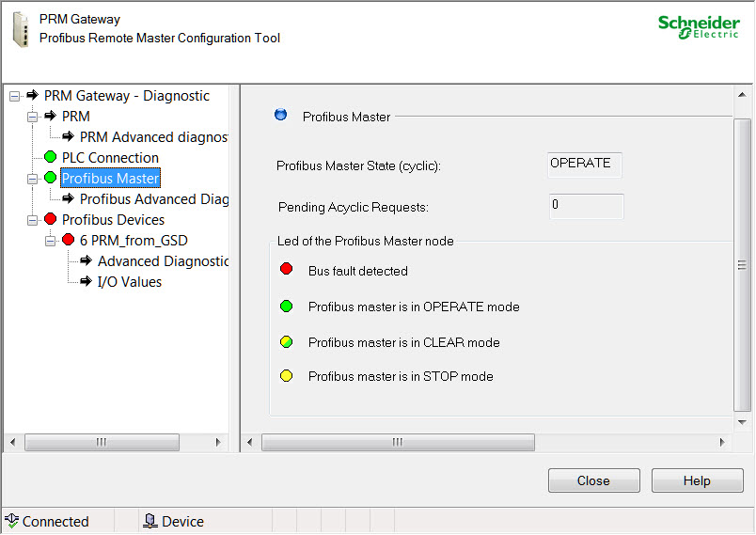Click tree panel scroll left arrow
This screenshot has width=756, height=535.
pyautogui.click(x=13, y=442)
